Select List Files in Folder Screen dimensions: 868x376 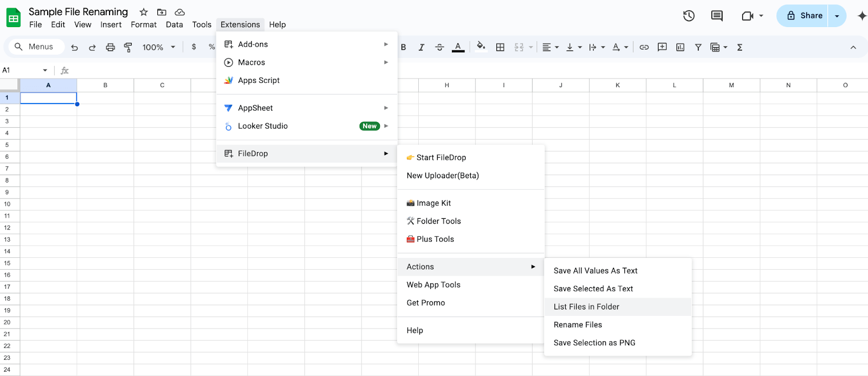pos(618,307)
